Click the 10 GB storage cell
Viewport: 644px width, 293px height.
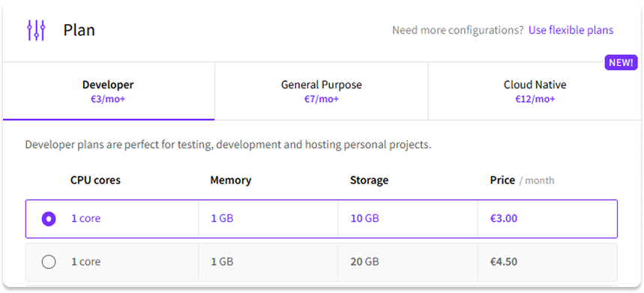[x=408, y=219]
